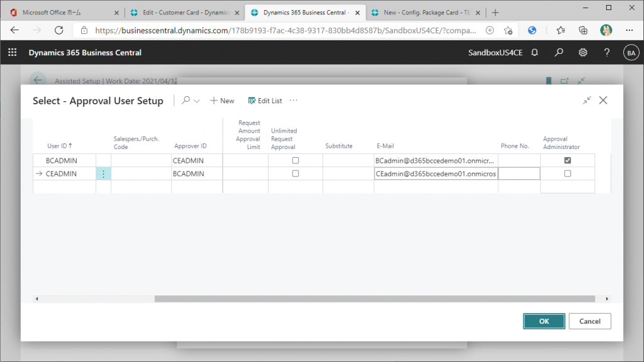Edit the CEadmin e-mail field
644x362 pixels.
point(436,173)
